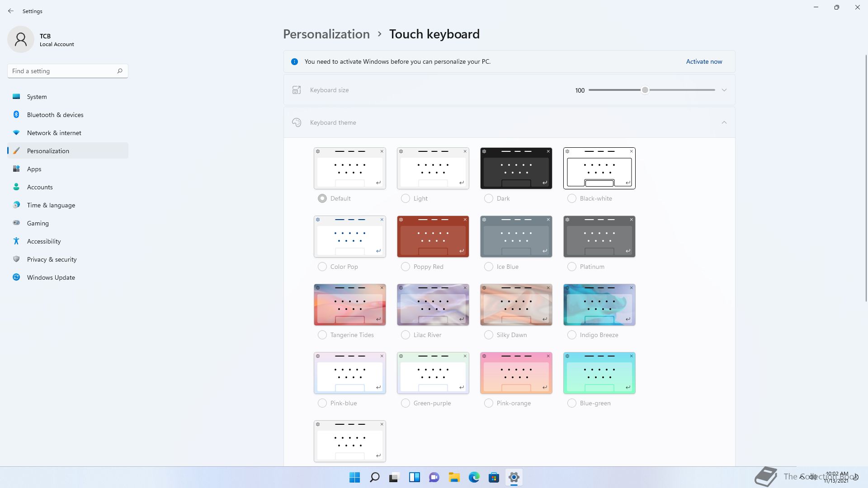Screen dimensions: 868x488
Task: Open the Windows Start button on taskbar
Action: [x=354, y=477]
